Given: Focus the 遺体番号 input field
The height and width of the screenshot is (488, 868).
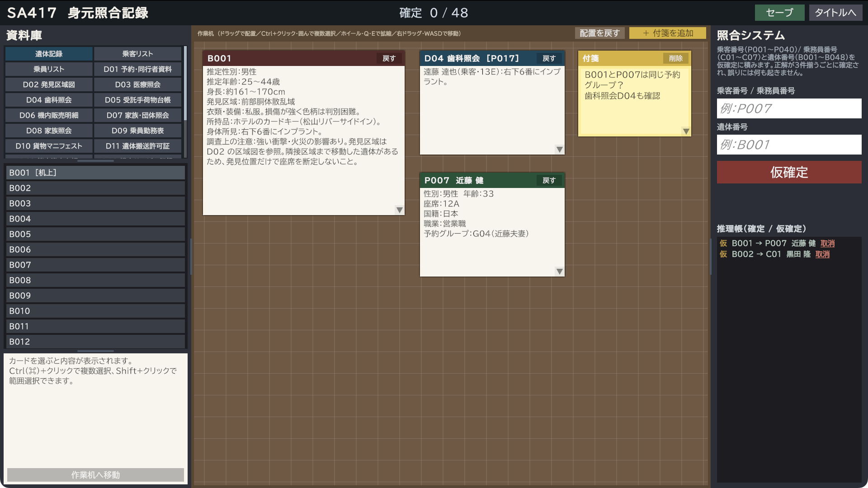Looking at the screenshot, I should coord(789,145).
